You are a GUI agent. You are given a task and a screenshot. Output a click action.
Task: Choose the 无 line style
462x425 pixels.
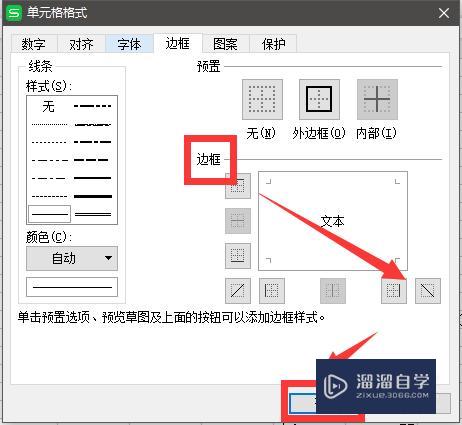click(49, 106)
